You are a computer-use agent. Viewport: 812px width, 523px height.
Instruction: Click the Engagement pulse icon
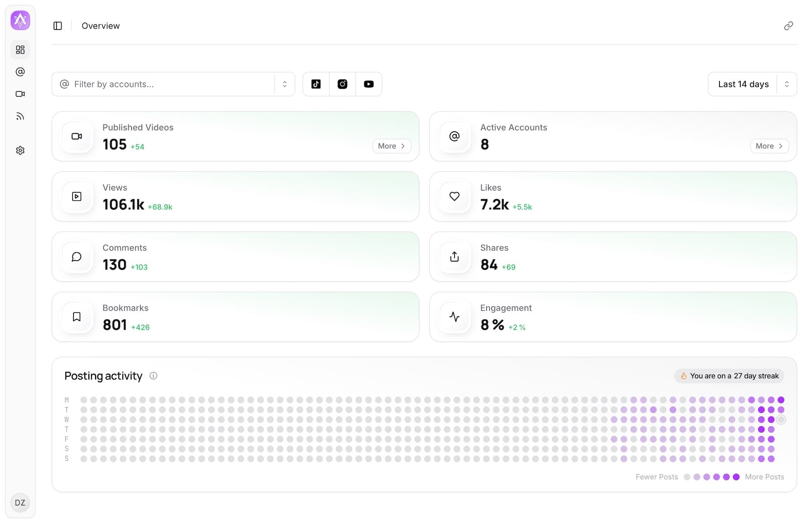click(x=455, y=317)
